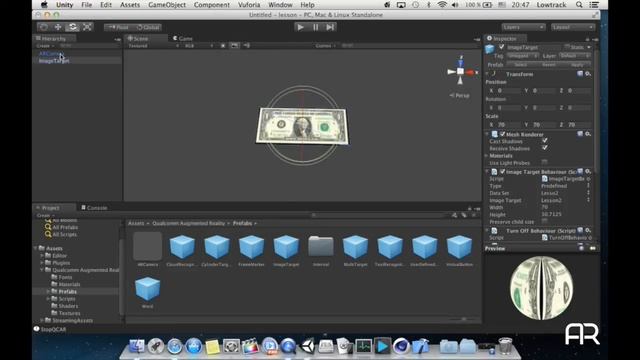Toggle Pivot/Center handle position
Viewport: 640px width, 360px height.
click(x=118, y=27)
